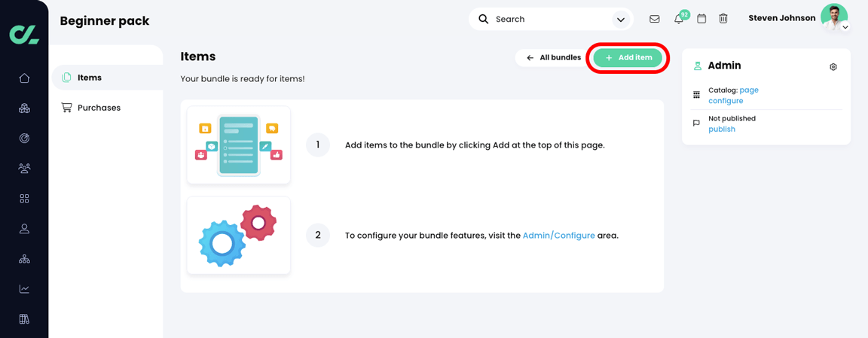868x338 pixels.
Task: Open Admin panel settings gear
Action: click(x=833, y=67)
